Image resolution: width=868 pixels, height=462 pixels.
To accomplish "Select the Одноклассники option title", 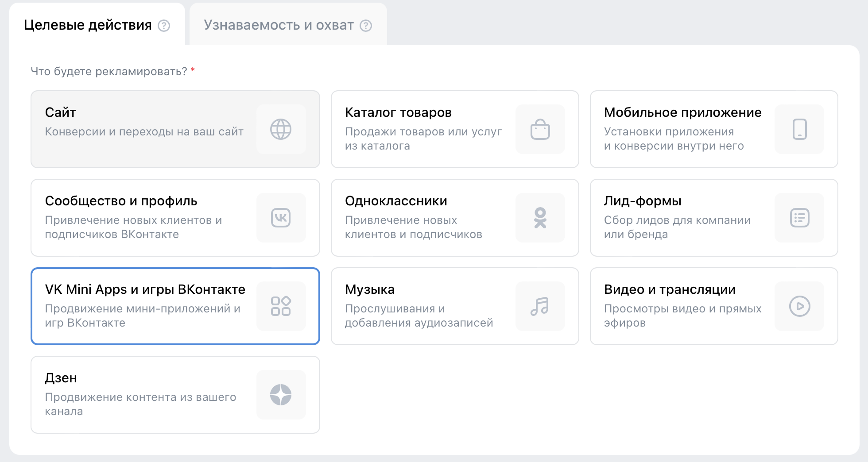I will pyautogui.click(x=396, y=201).
